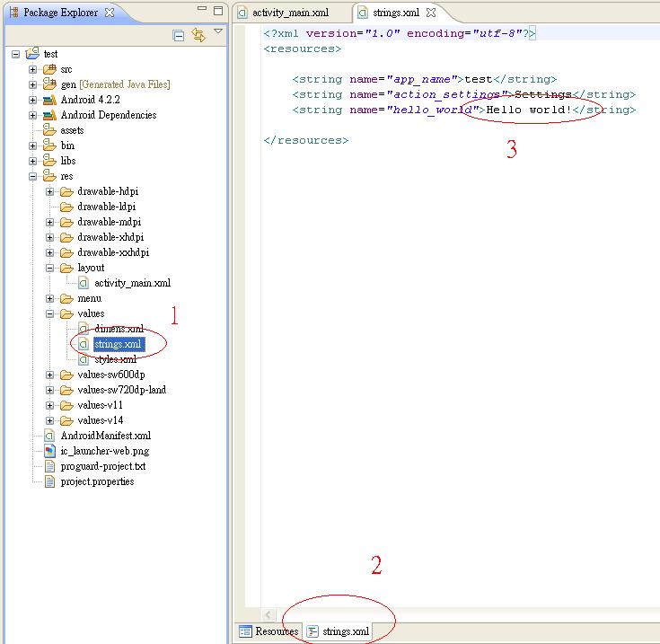Image resolution: width=660 pixels, height=644 pixels.
Task: Open the Package Explorer View Menu triangle
Action: click(218, 32)
